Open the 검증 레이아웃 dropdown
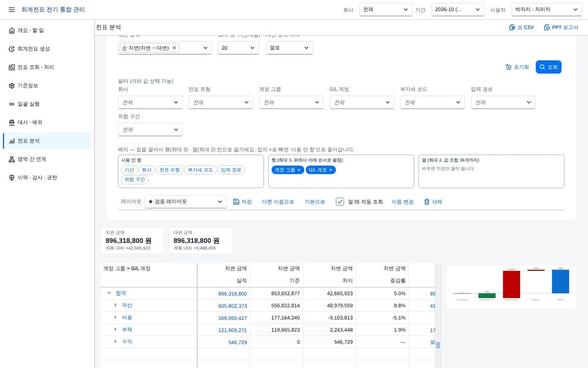This screenshot has height=368, width=588. pos(186,202)
